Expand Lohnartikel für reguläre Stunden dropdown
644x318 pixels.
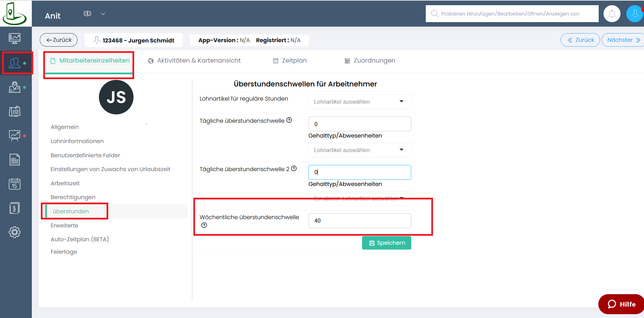tap(359, 102)
